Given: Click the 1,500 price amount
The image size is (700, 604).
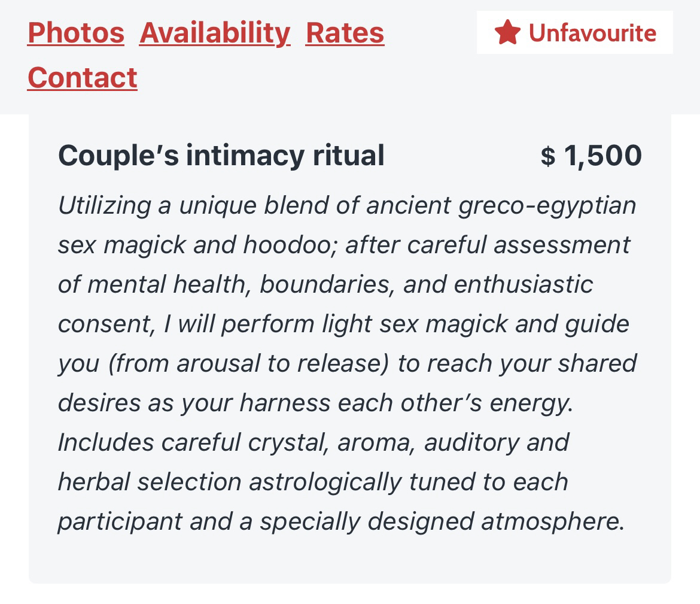Looking at the screenshot, I should (602, 156).
